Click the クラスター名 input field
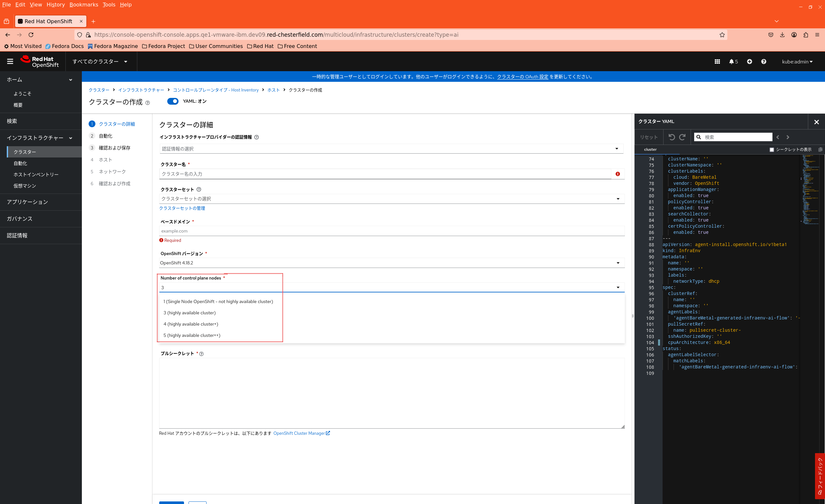 385,174
